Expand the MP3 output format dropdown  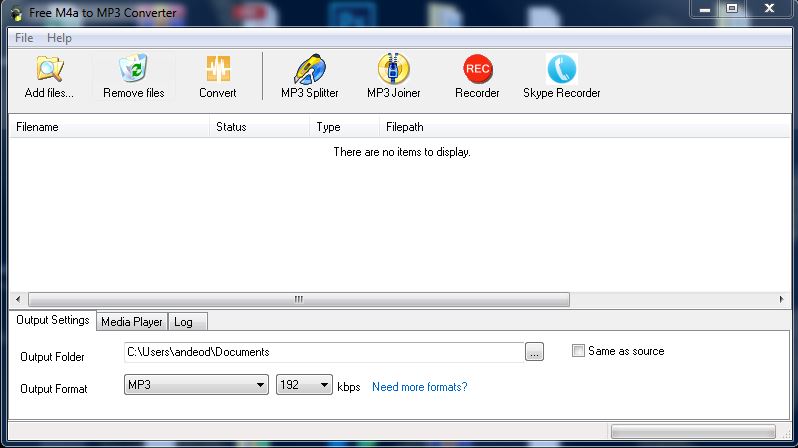pyautogui.click(x=196, y=385)
